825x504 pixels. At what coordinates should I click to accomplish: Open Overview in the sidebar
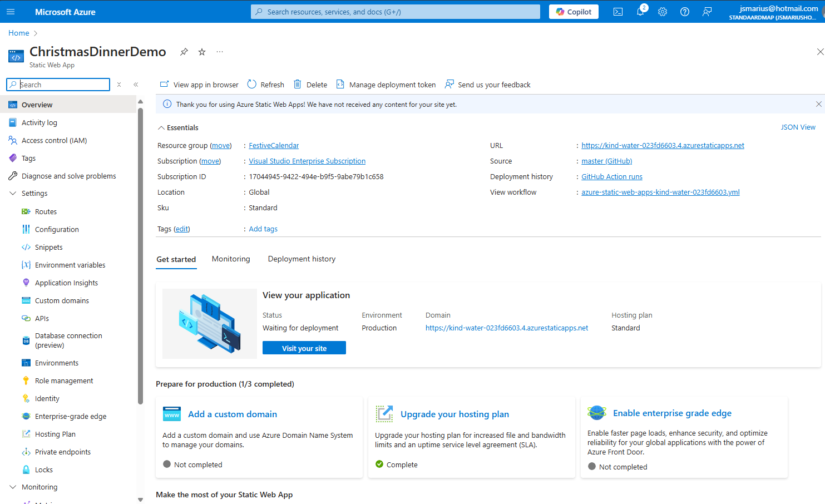(x=68, y=105)
